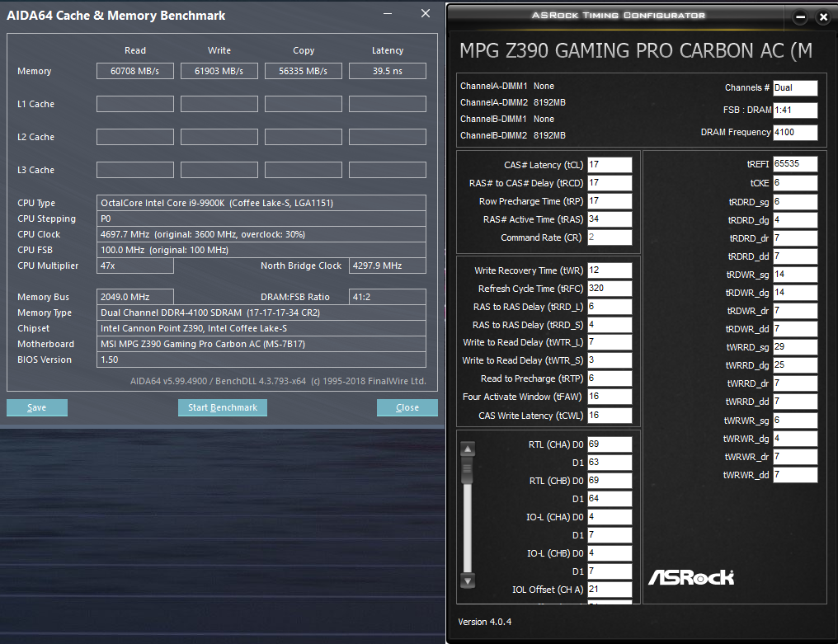Screen dimensions: 838x644
Task: Select the DRAM:FSB Ratio value 41:2
Action: pyautogui.click(x=388, y=297)
